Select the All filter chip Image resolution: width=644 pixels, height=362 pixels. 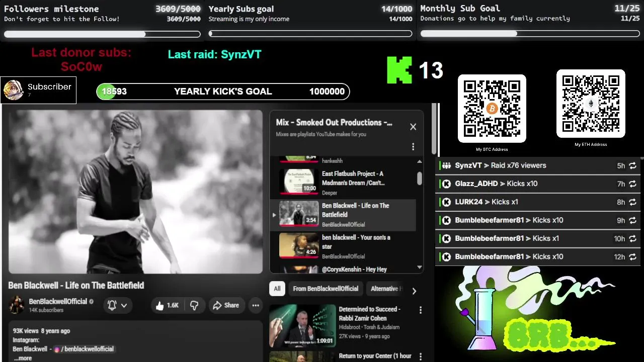click(x=277, y=289)
